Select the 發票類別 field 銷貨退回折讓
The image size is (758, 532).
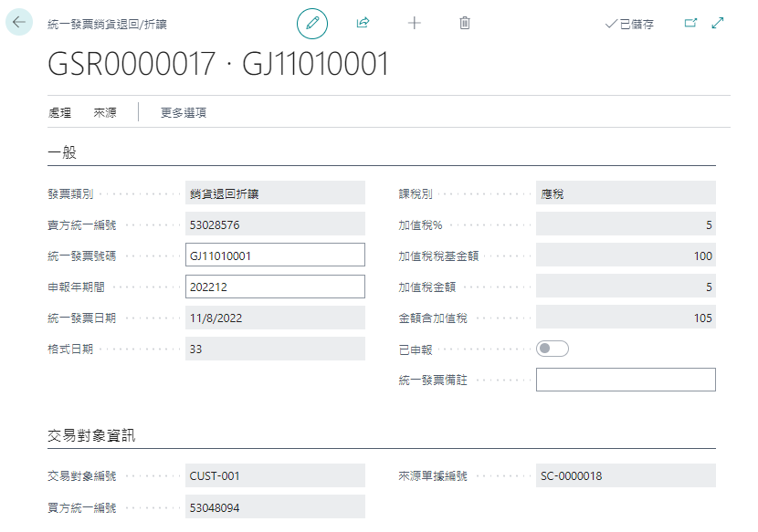(275, 193)
